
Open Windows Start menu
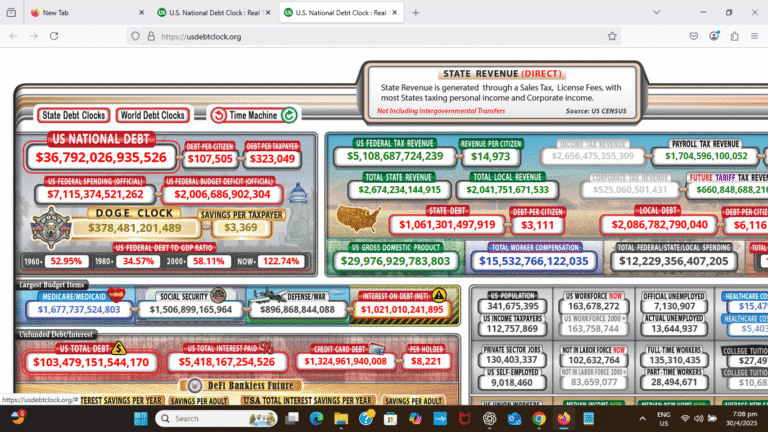141,418
